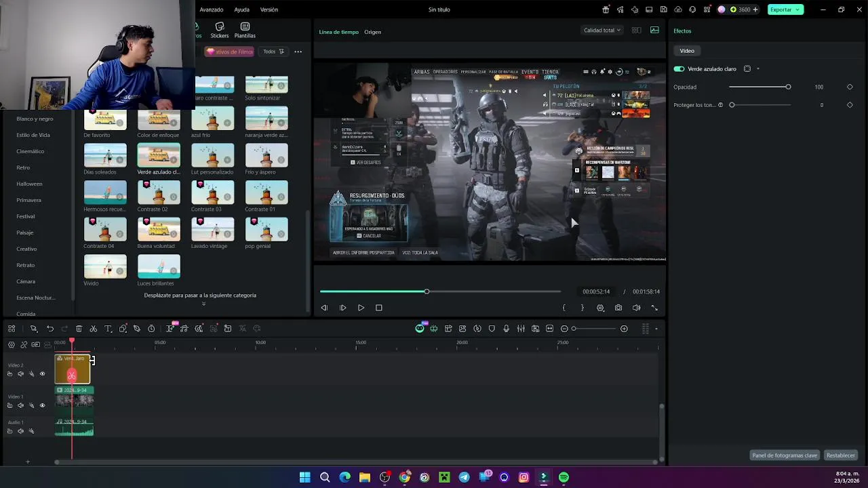Toggle Proteger los tonos keyframe diamond
868x488 pixels.
850,105
